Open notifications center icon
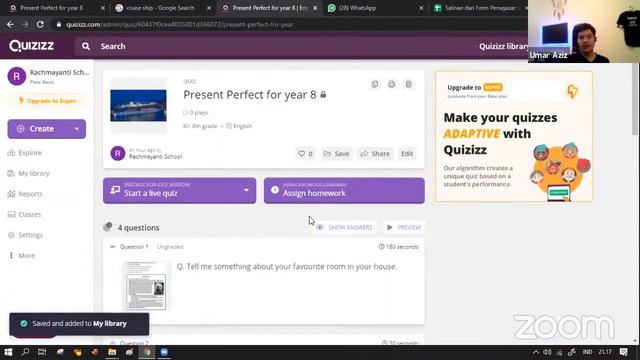This screenshot has height=360, width=640. coord(624,352)
